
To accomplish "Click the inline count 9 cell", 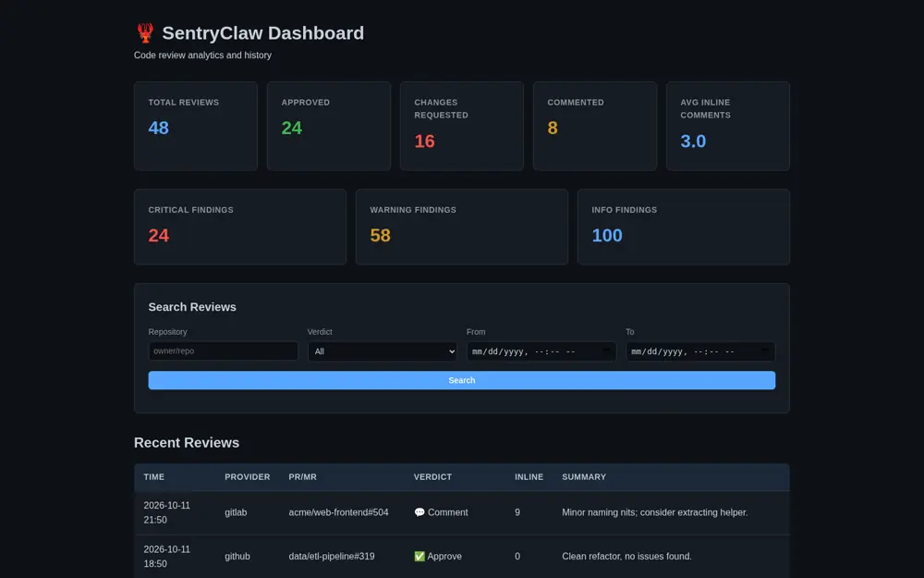I will (x=517, y=512).
